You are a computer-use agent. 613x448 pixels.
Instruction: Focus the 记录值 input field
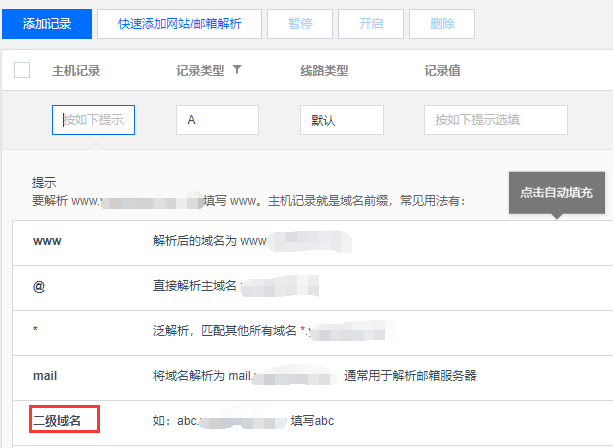click(x=496, y=120)
